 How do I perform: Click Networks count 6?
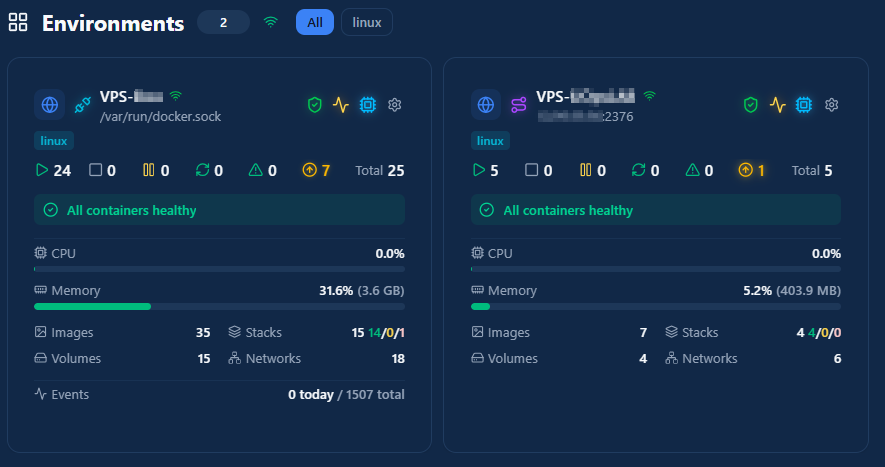[x=838, y=359]
